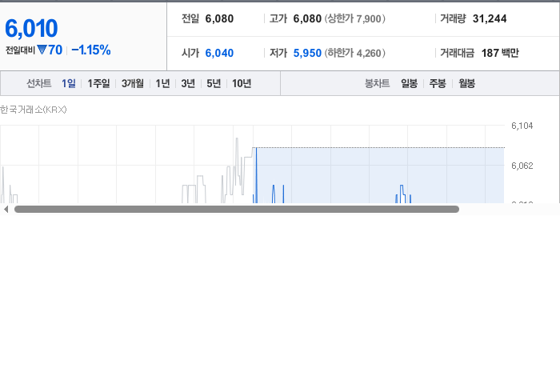Image resolution: width=560 pixels, height=392 pixels.
Task: Click the 한국거래소(KRX) label
Action: coord(34,110)
